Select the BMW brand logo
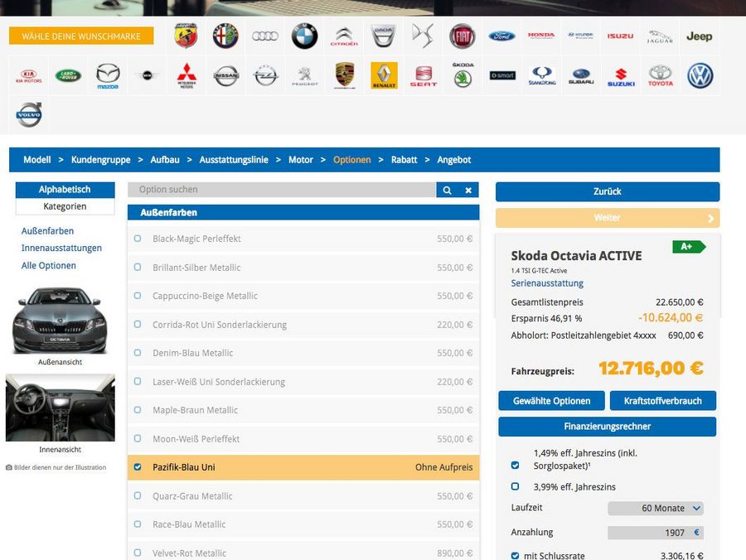This screenshot has width=746, height=560. (x=304, y=36)
